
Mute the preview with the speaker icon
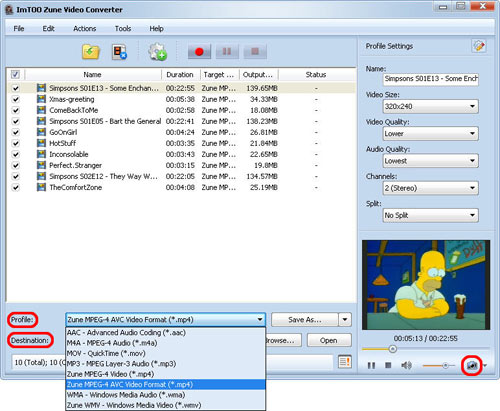tap(406, 365)
